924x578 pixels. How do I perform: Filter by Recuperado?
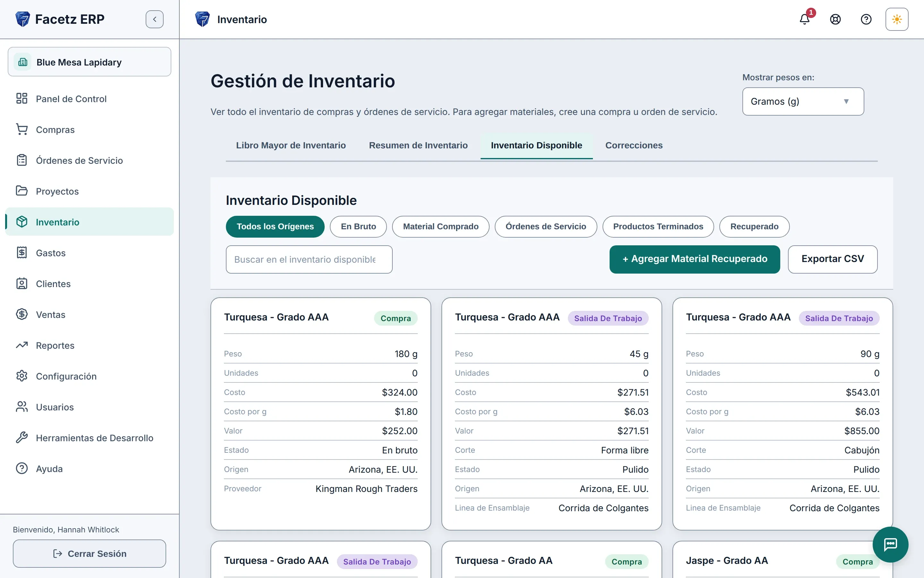pyautogui.click(x=754, y=226)
